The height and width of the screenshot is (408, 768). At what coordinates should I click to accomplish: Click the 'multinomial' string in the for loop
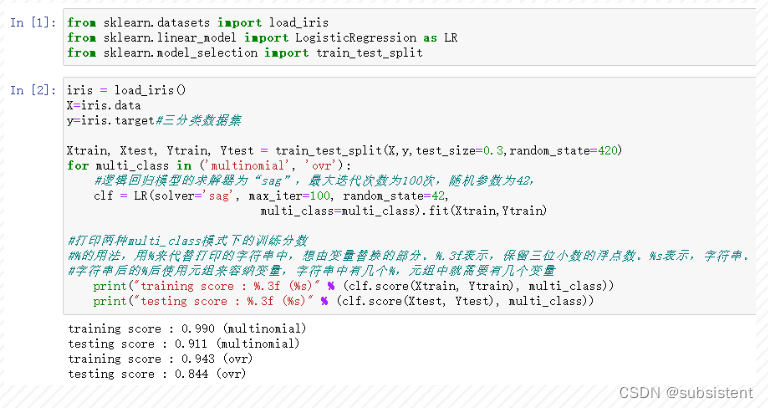(x=247, y=166)
